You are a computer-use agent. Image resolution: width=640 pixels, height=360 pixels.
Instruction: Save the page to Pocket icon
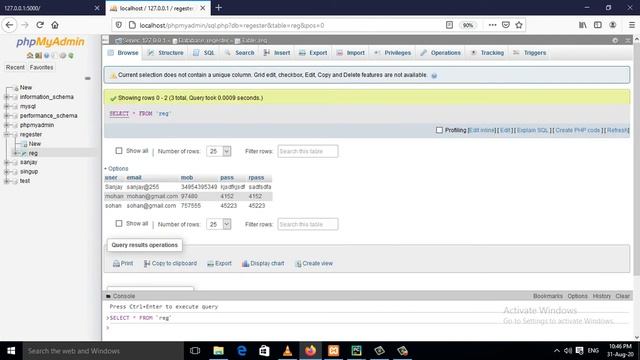pos(506,25)
